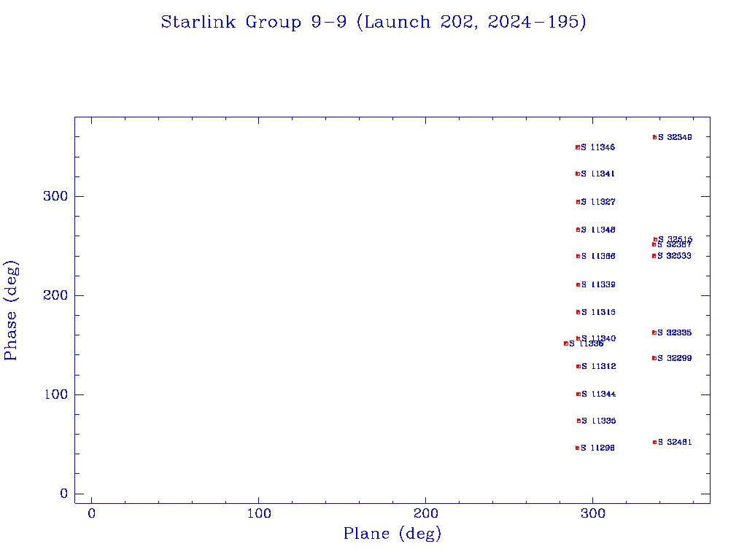Click the 100 tick on the Phase axis

pyautogui.click(x=55, y=394)
